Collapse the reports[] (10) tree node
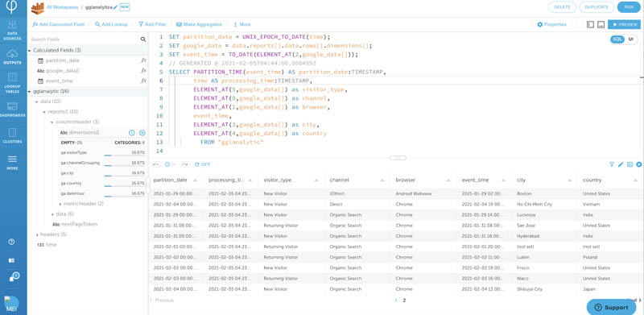Viewport: 644px width, 315px height. 44,112
